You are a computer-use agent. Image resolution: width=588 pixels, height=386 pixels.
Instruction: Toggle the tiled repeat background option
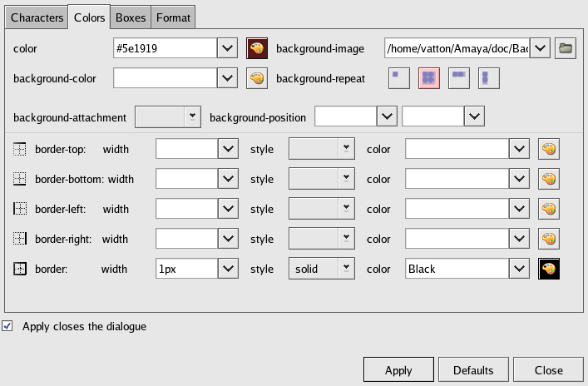[428, 78]
